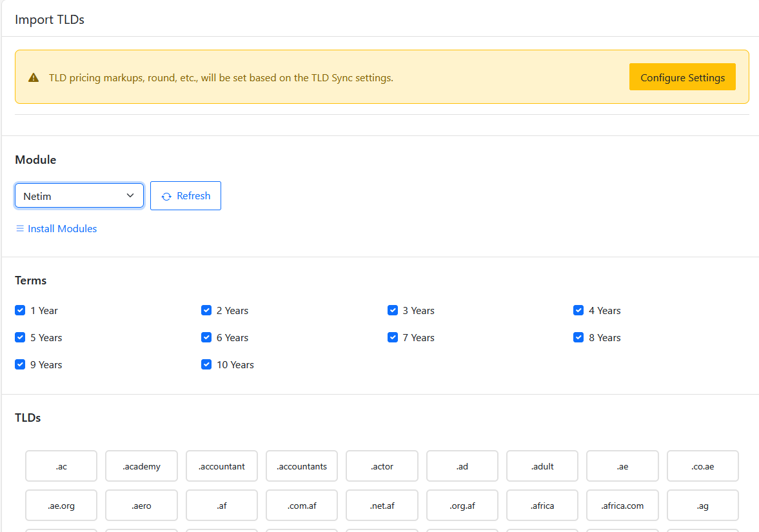Select the .ad TLD tile

coord(462,466)
